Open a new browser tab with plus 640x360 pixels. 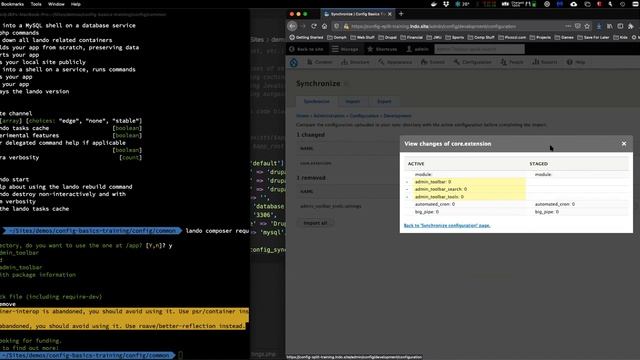[401, 14]
